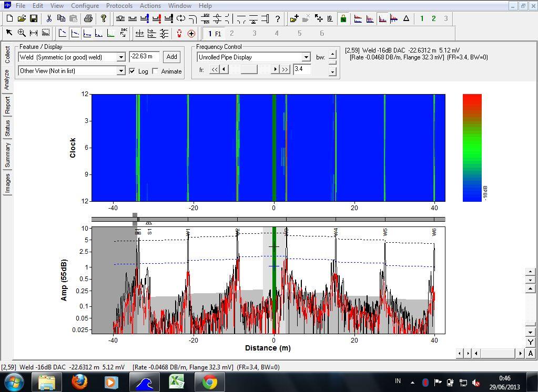Click the bw down stepper arrow

(332, 71)
